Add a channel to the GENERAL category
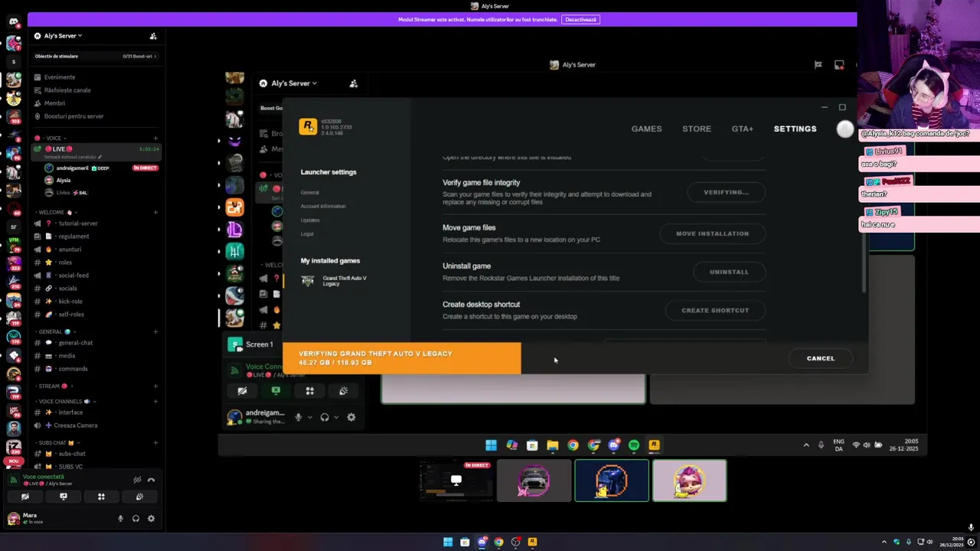 [155, 331]
